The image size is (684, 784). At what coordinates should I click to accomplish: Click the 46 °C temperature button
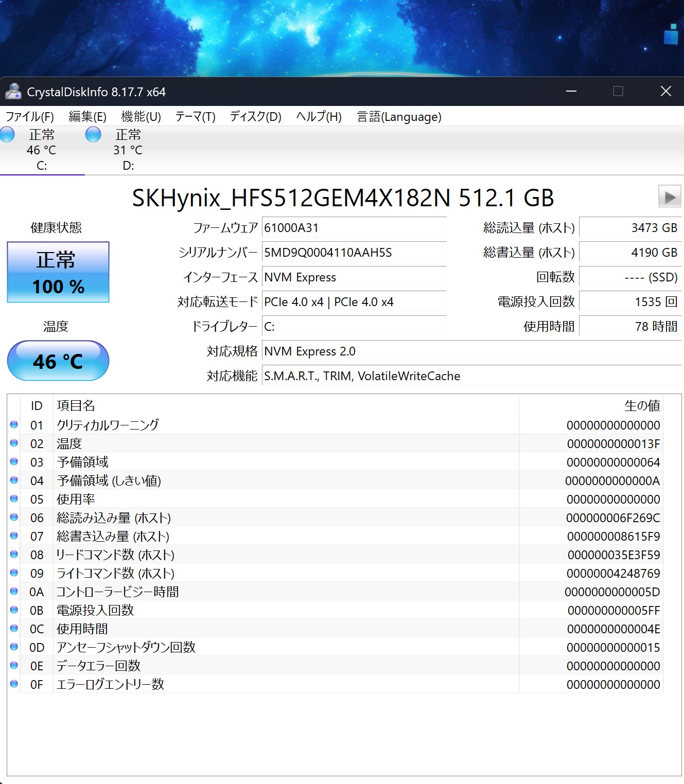[x=58, y=361]
